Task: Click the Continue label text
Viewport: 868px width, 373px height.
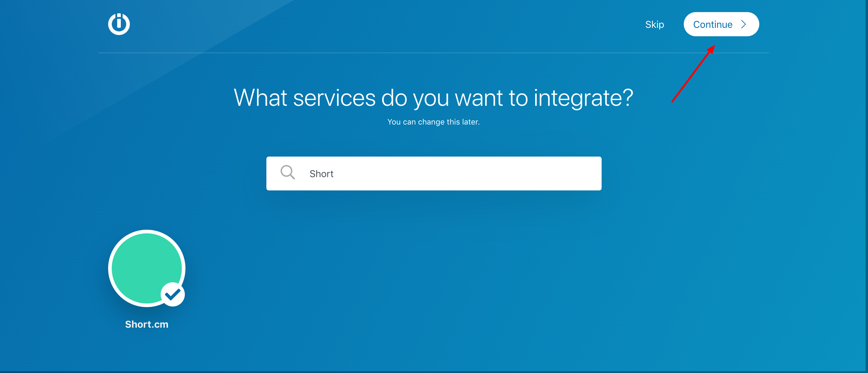Action: pyautogui.click(x=712, y=24)
